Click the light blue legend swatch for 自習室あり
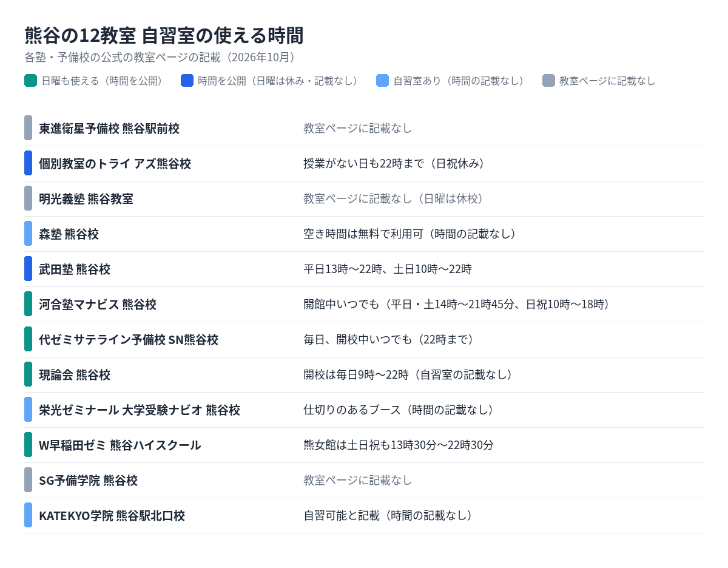Viewport: 728px width, 568px height. (x=382, y=81)
